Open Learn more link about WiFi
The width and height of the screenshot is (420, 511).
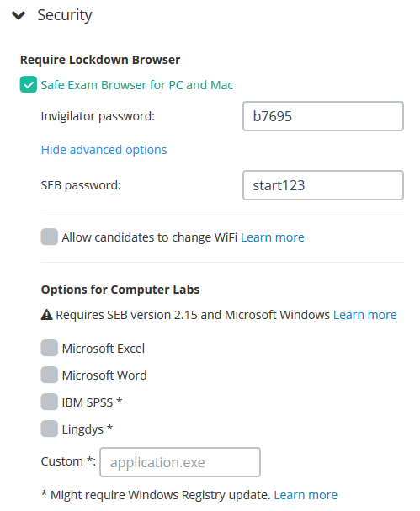[x=273, y=237]
